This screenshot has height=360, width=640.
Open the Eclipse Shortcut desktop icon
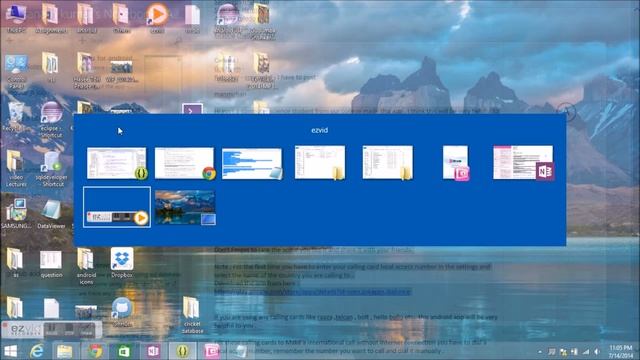tap(51, 119)
